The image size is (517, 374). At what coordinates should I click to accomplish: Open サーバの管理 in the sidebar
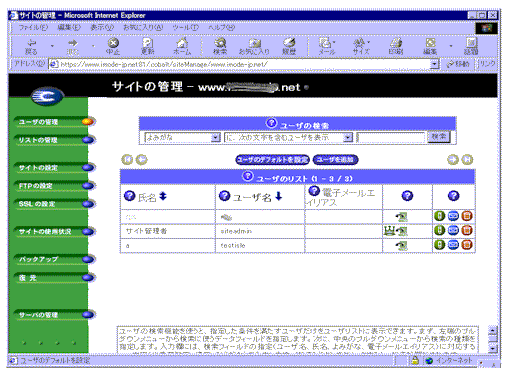pyautogui.click(x=54, y=315)
